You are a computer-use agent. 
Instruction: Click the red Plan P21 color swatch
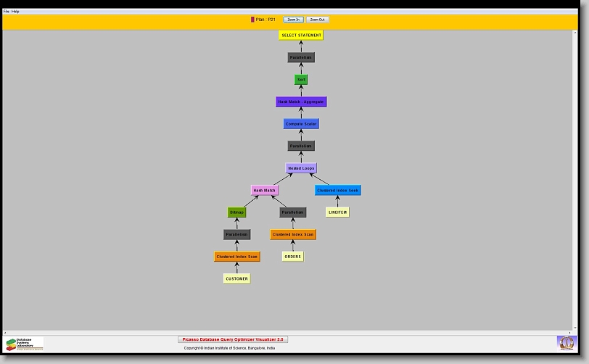point(252,20)
